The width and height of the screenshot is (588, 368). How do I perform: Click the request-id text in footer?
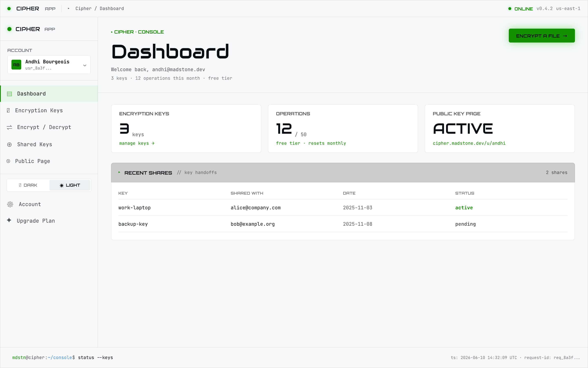(552, 358)
